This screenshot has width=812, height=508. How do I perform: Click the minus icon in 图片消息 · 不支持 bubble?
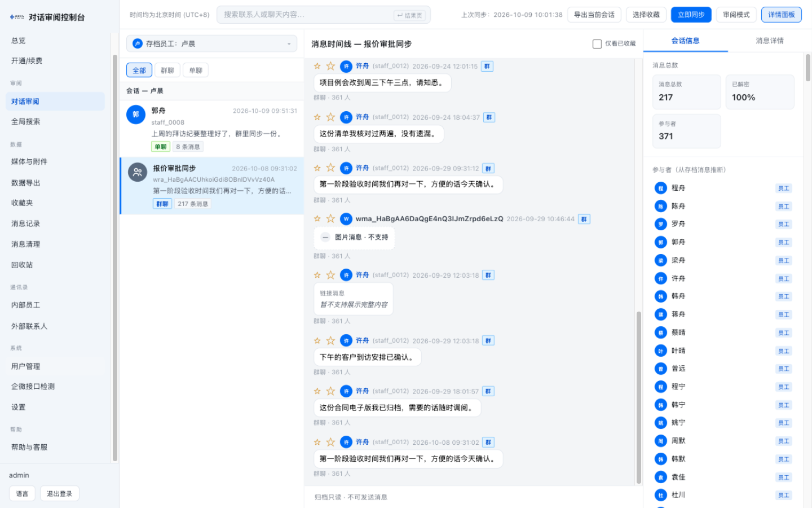325,238
